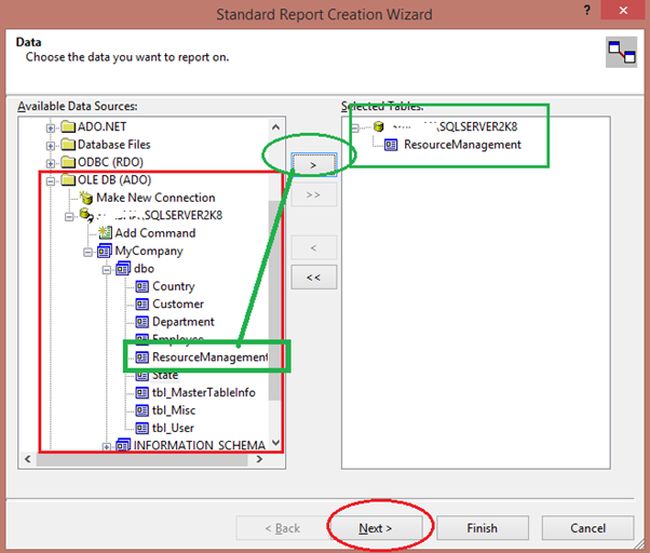Expand the Database Files node
This screenshot has width=650, height=553.
tap(50, 146)
